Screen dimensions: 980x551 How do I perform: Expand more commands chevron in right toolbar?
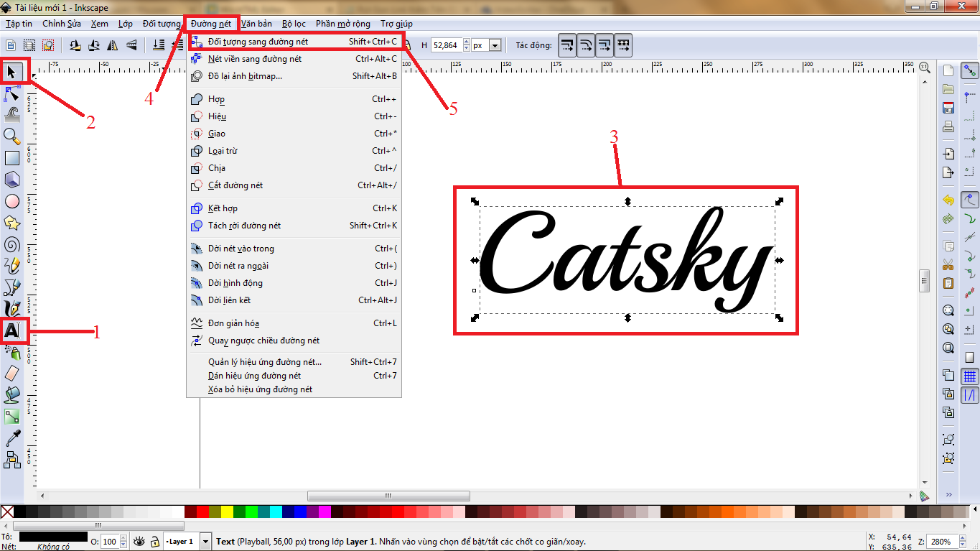point(948,494)
